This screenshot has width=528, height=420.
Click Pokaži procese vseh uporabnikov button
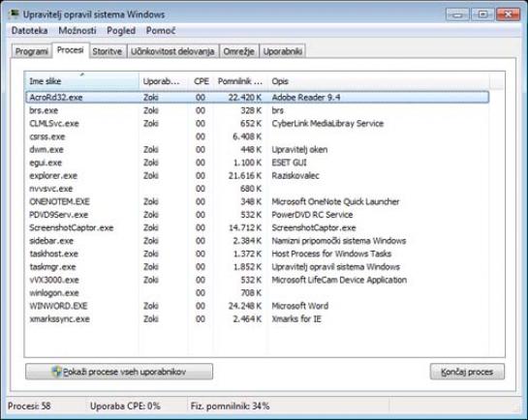coord(119,372)
